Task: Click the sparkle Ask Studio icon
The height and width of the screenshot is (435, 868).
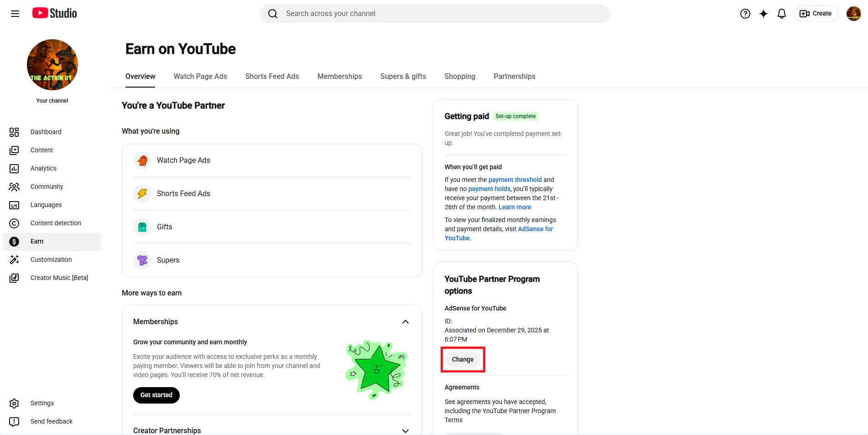Action: click(x=764, y=14)
